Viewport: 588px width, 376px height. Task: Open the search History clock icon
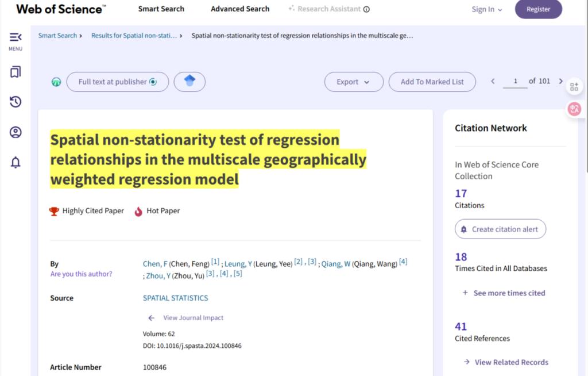[16, 102]
